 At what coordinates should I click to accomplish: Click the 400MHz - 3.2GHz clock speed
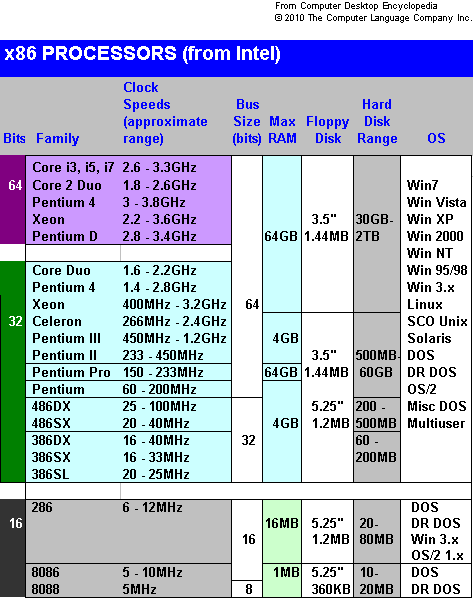click(x=175, y=304)
